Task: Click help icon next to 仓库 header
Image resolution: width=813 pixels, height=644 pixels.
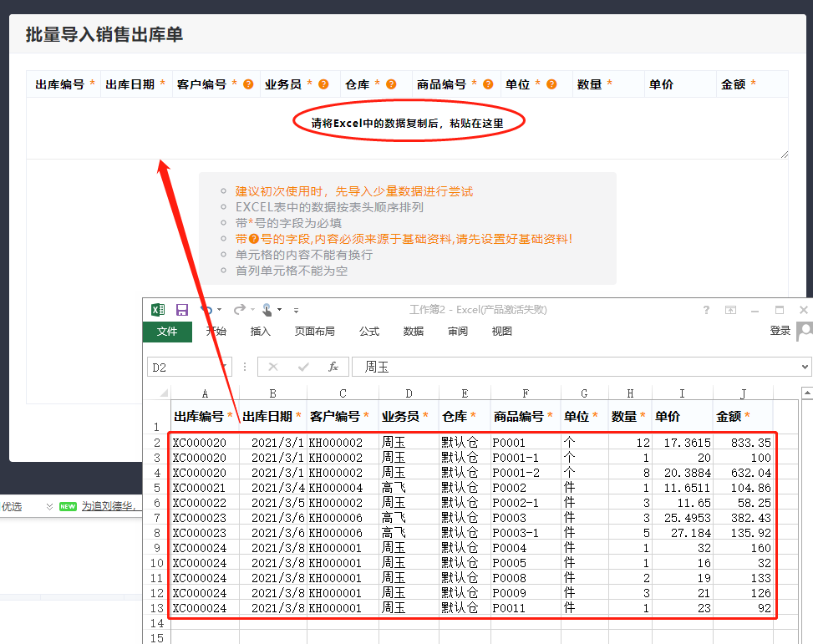Action: point(391,84)
